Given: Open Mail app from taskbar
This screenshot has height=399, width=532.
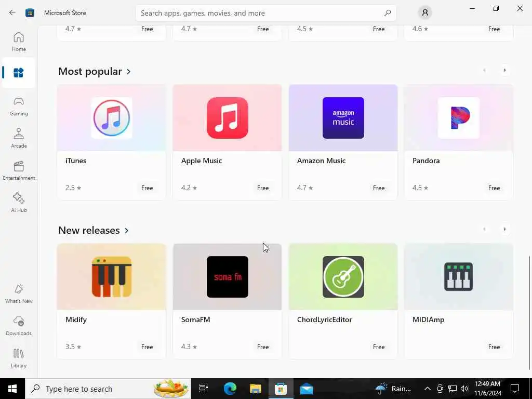Looking at the screenshot, I should coord(307,389).
